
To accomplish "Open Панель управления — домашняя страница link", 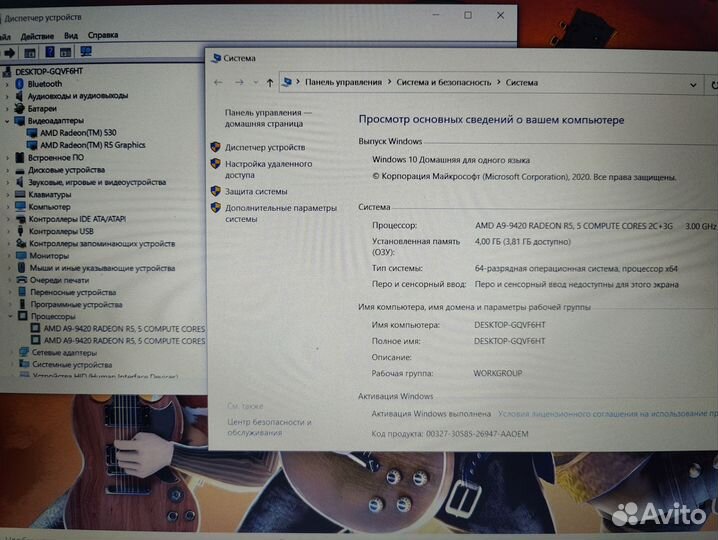I will [268, 118].
